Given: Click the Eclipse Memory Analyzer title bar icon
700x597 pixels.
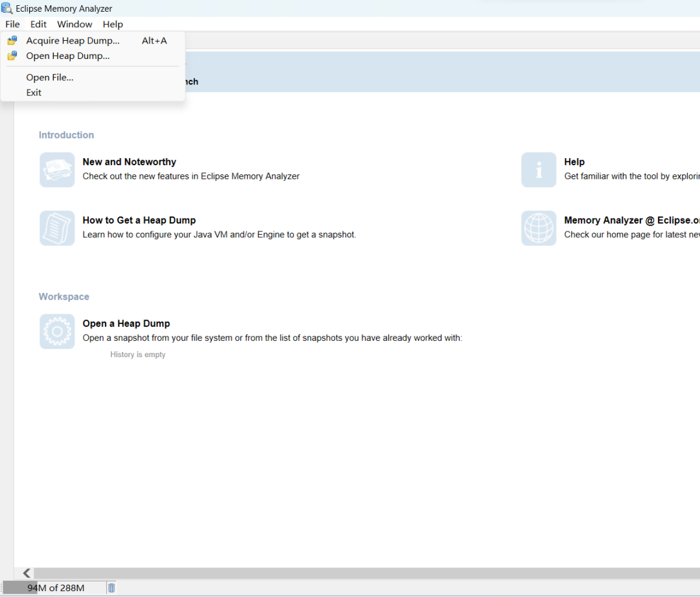Looking at the screenshot, I should (x=7, y=8).
